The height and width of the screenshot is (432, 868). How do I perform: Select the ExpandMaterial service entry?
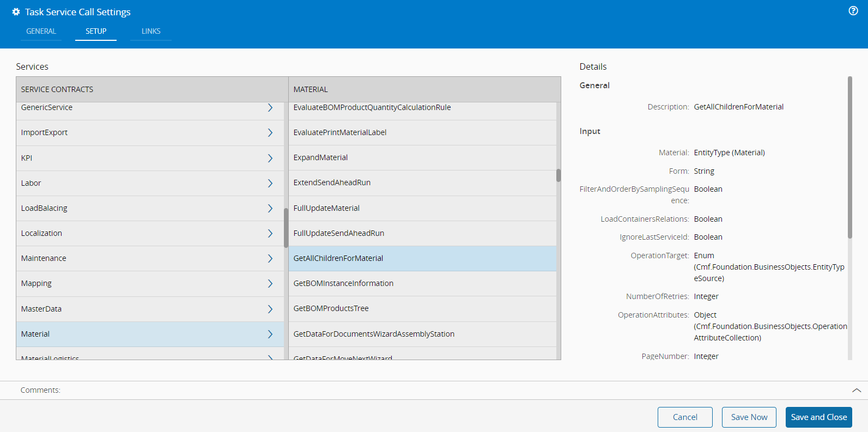tap(320, 157)
